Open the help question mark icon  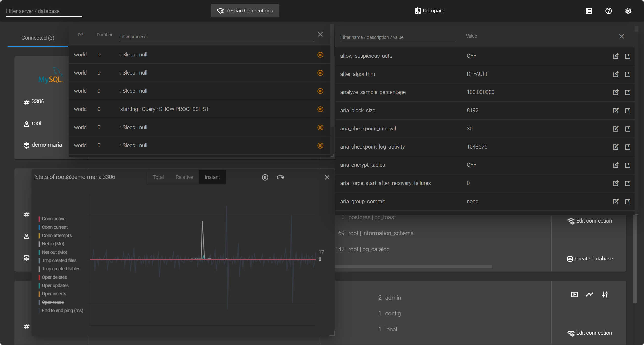608,11
